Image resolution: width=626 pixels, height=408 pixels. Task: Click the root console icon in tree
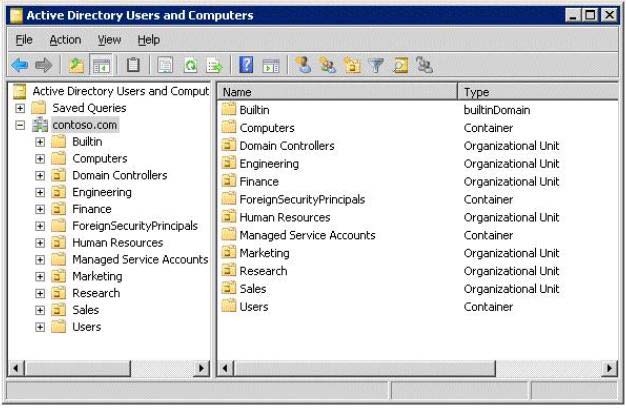20,91
